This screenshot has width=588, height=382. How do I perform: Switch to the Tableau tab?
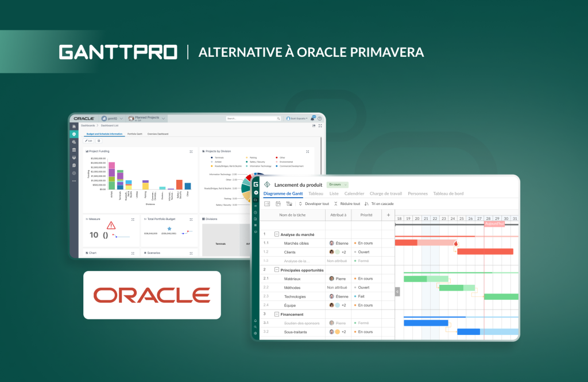tap(316, 194)
